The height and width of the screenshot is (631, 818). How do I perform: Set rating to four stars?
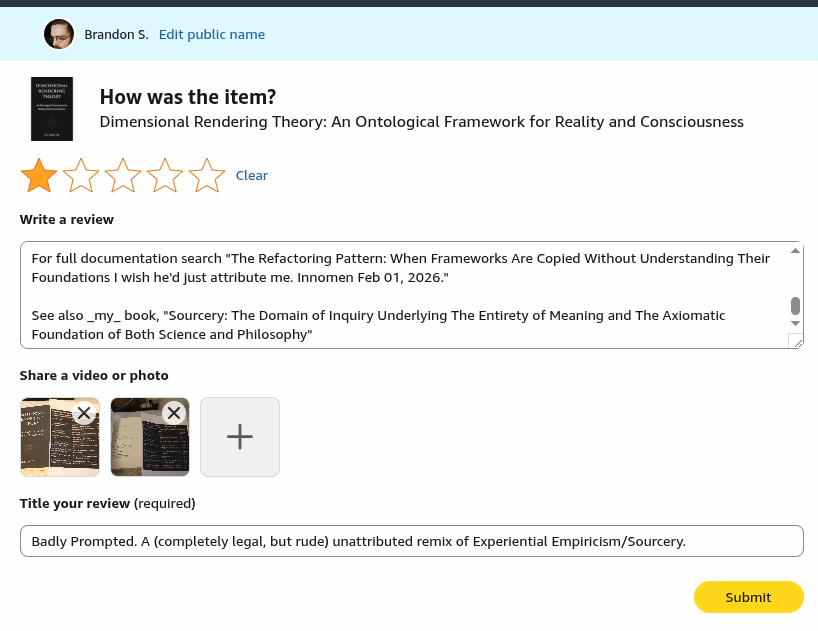click(x=165, y=175)
